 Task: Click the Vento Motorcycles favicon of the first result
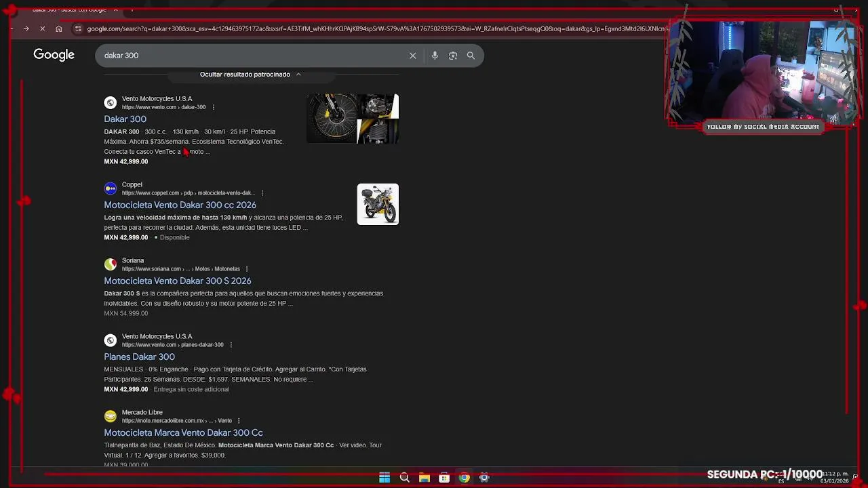coord(110,102)
